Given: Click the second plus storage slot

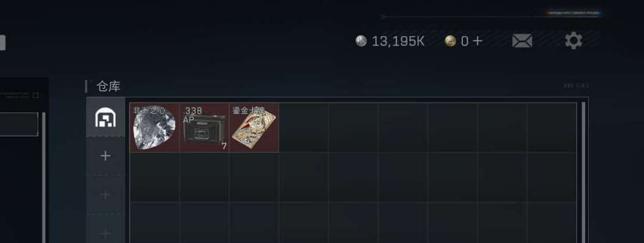Looking at the screenshot, I should point(106,195).
